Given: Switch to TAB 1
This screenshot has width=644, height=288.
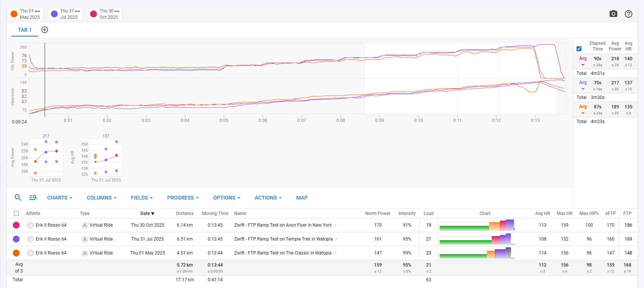Looking at the screenshot, I should click(25, 30).
